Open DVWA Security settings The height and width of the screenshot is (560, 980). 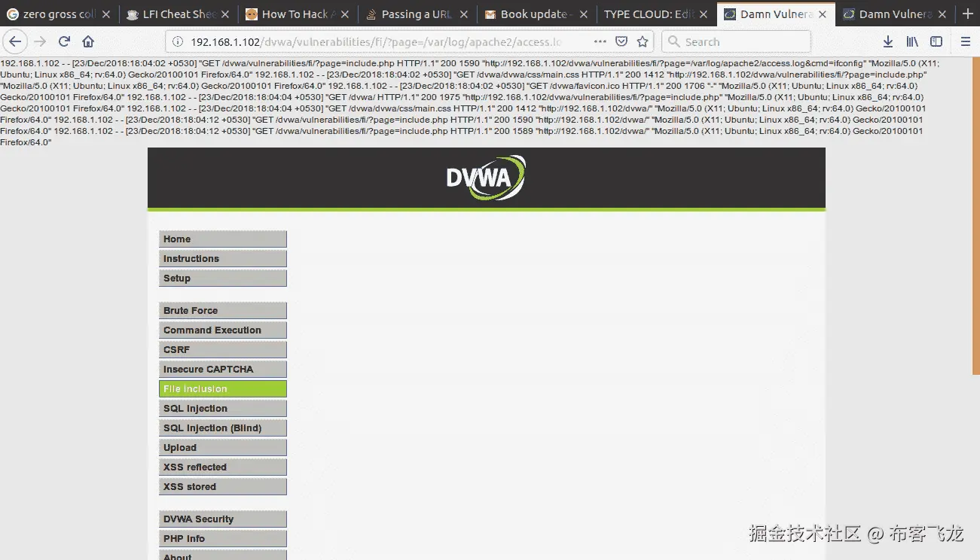point(223,519)
